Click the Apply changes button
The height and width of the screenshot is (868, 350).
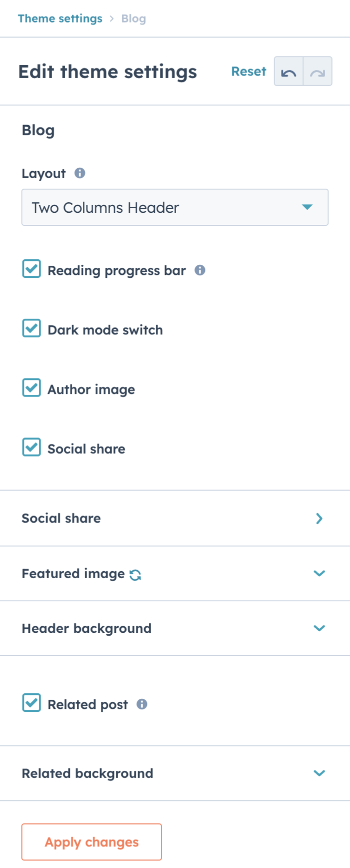tap(91, 842)
